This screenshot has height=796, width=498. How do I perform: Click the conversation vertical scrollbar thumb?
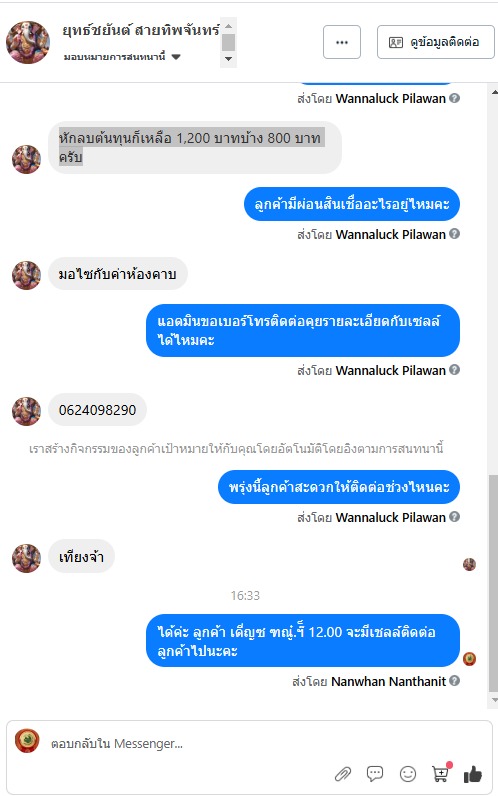coord(493,583)
